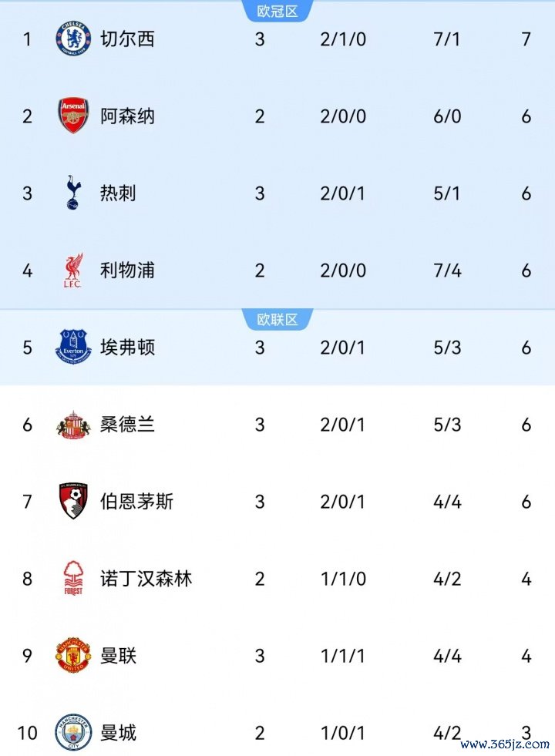Click the www.365jz.com watermark link
This screenshot has width=555, height=756.
click(505, 744)
